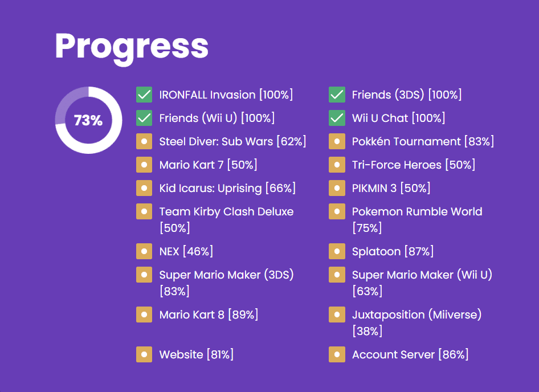Click the yellow status icon beside Pokkén Tournament
This screenshot has width=539, height=392.
[337, 141]
